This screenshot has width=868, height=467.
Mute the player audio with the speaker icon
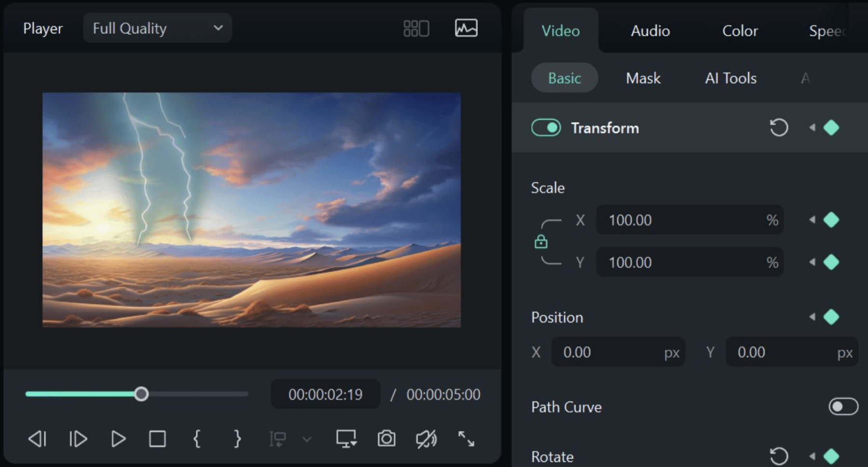(x=425, y=439)
